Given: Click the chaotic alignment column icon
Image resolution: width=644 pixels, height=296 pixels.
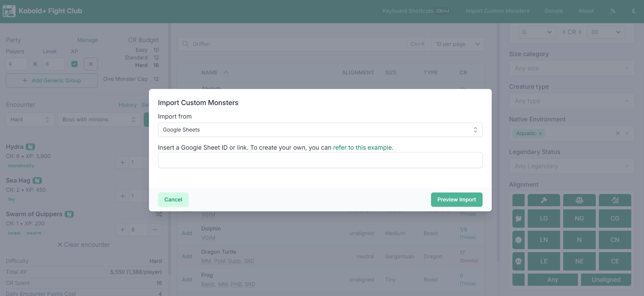Looking at the screenshot, I should pos(615,200).
